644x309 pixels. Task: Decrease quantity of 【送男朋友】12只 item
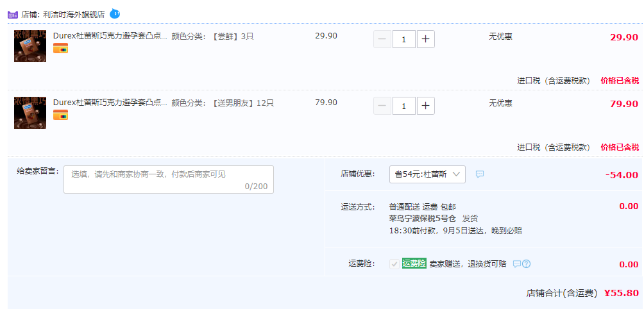[x=382, y=106]
